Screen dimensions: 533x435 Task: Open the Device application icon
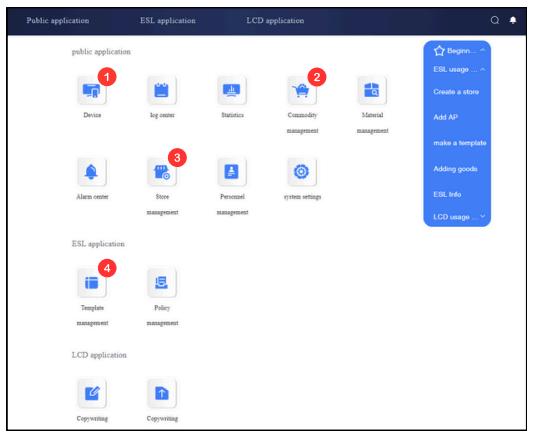coord(92,90)
